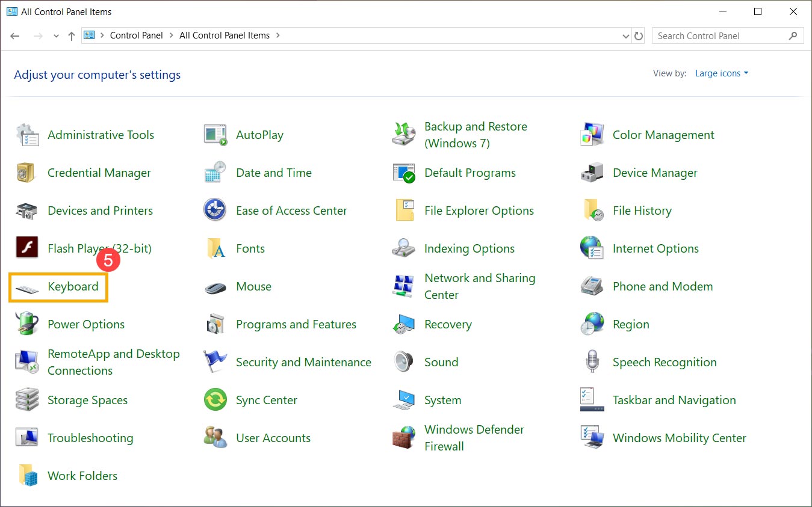
Task: Open the recent locations dropdown arrow
Action: point(56,36)
